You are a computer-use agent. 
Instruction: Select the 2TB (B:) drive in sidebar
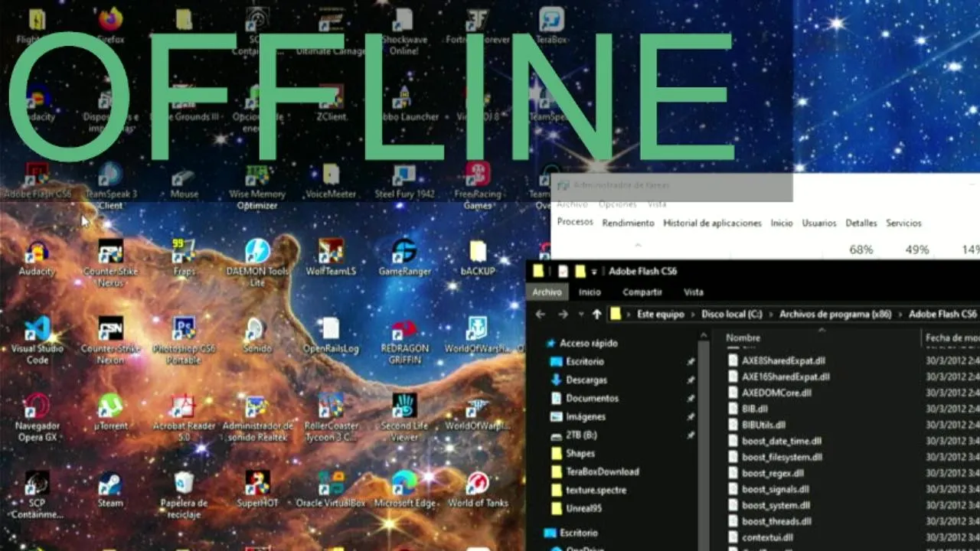pos(581,435)
